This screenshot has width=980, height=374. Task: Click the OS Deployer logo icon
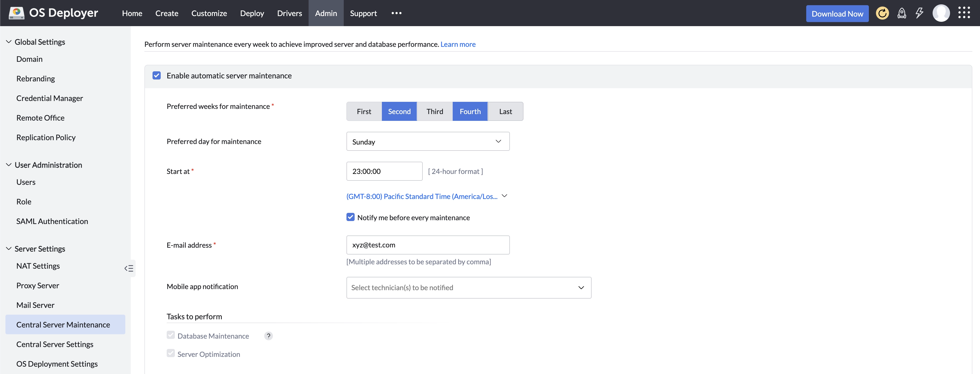[16, 13]
